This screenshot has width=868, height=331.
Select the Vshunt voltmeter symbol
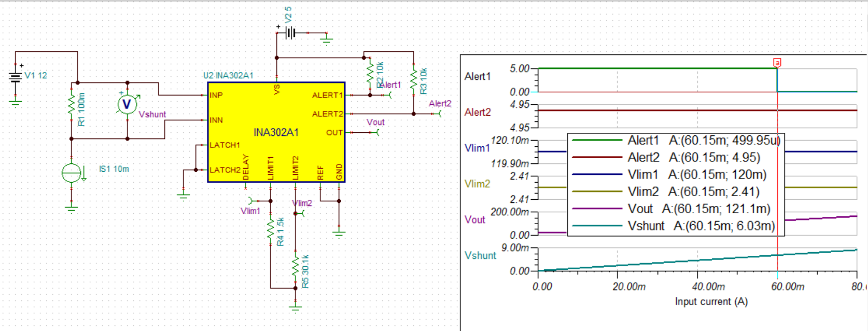(x=127, y=104)
